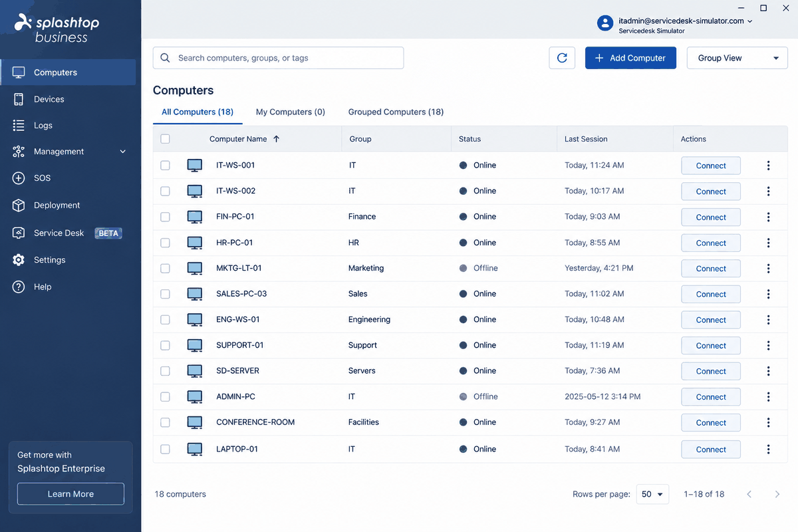Check the SUPPORT-01 row checkbox
Screen dimensions: 798x532
pos(165,345)
